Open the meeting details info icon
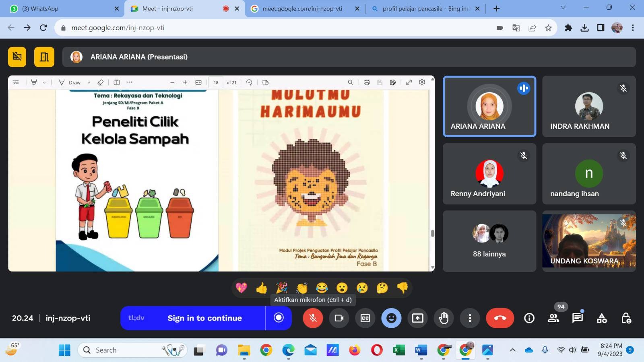This screenshot has height=362, width=644. point(529,318)
